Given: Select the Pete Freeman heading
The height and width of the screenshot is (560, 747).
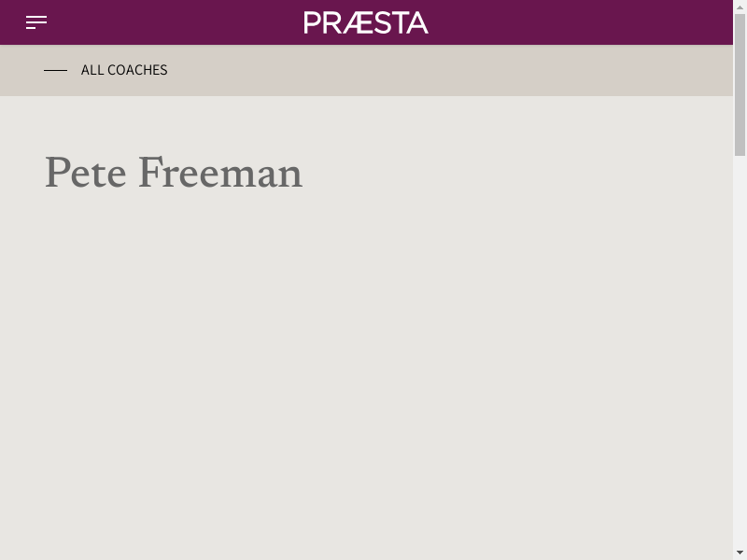Looking at the screenshot, I should tap(174, 174).
